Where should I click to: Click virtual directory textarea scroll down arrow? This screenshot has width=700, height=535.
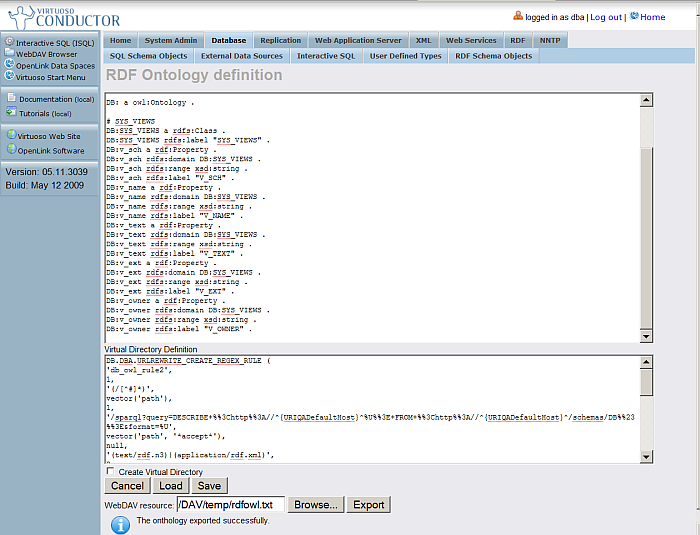(646, 456)
